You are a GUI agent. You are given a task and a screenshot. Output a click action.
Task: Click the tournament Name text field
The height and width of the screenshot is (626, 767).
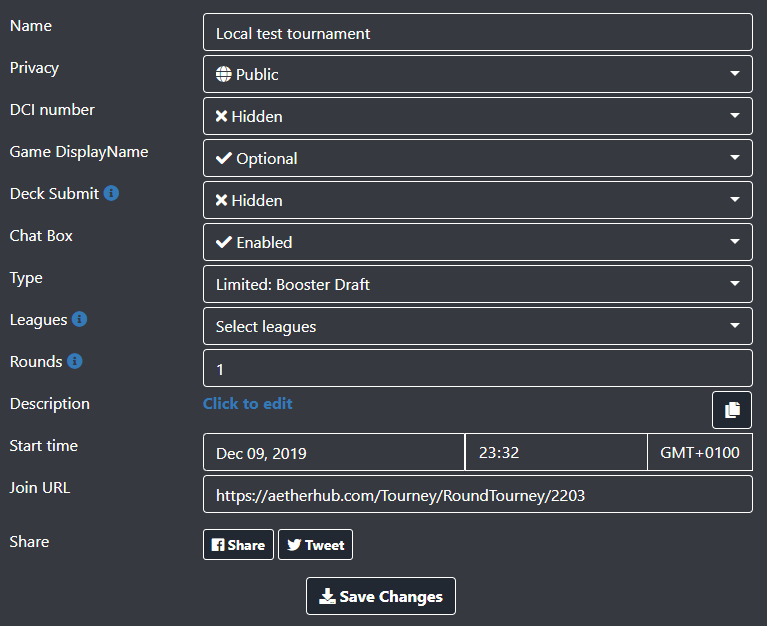coord(477,32)
